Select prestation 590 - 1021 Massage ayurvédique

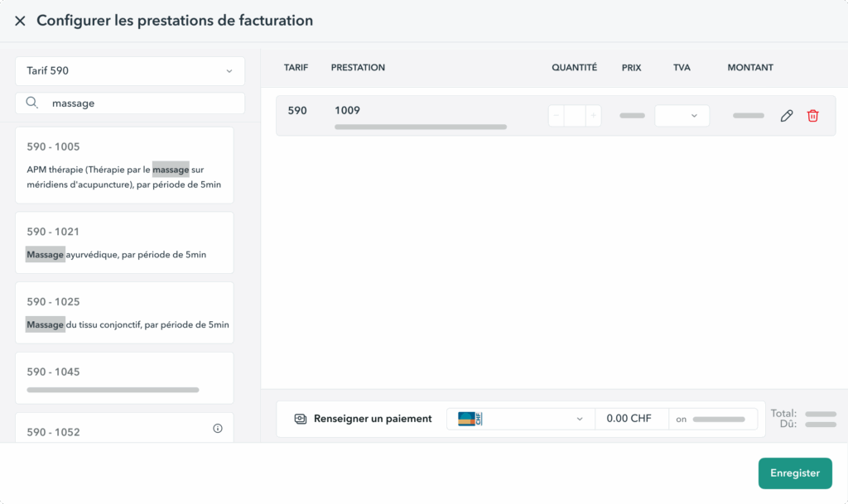pyautogui.click(x=124, y=242)
